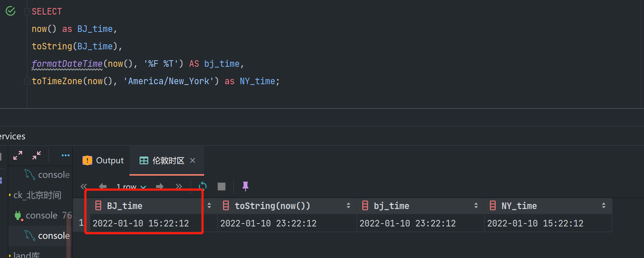
Task: Click the 'America/New_York' string literal
Action: point(169,81)
